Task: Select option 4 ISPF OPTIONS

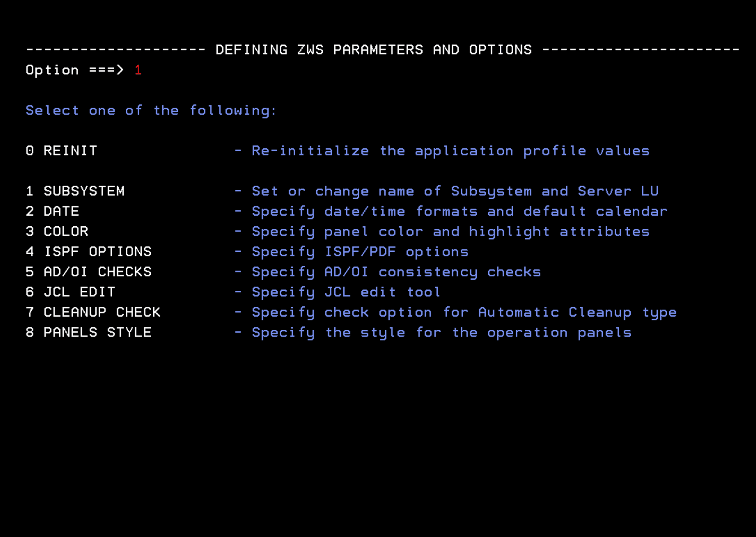Action: click(88, 251)
